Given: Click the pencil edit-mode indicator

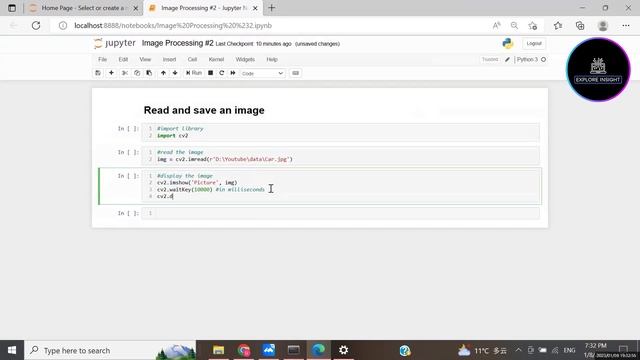Looking at the screenshot, I should (x=507, y=60).
